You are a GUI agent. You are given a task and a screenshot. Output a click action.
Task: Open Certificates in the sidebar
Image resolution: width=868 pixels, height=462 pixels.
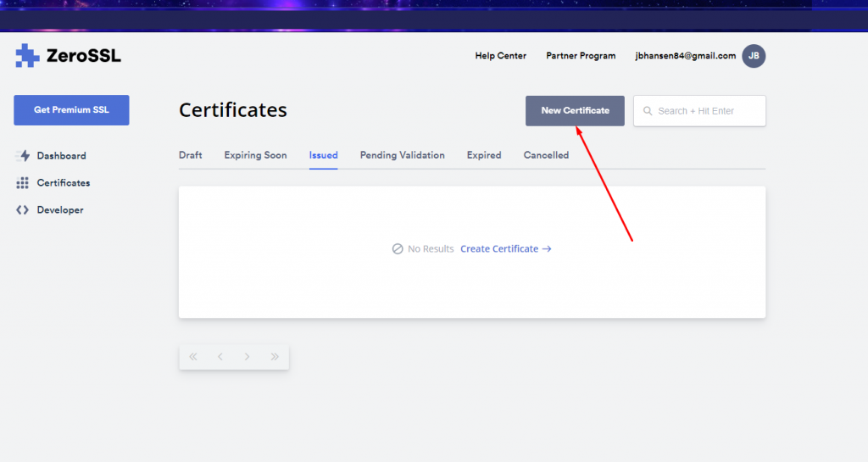(64, 183)
